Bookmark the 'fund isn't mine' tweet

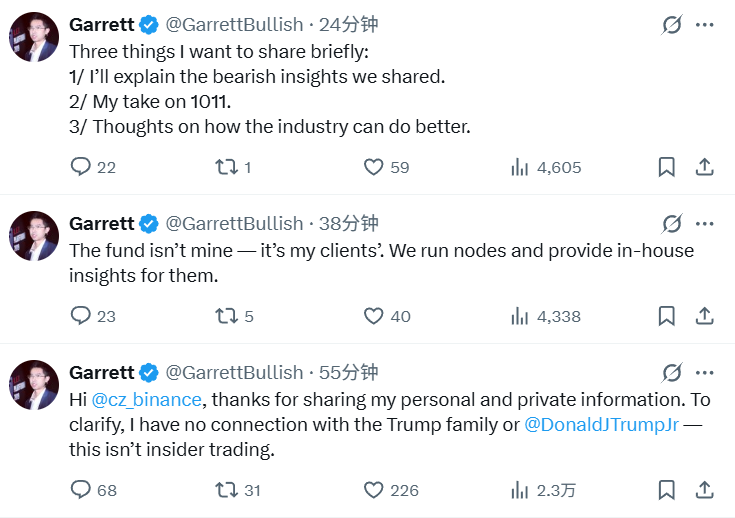coord(667,316)
